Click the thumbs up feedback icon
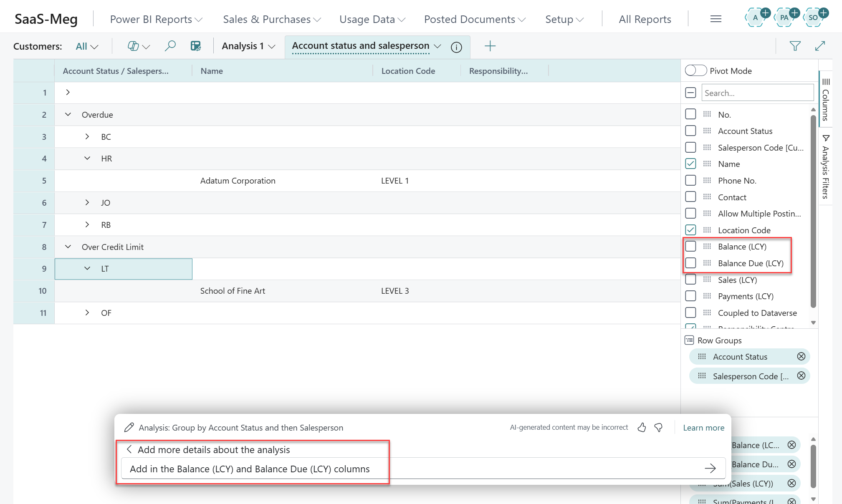 [x=642, y=427]
